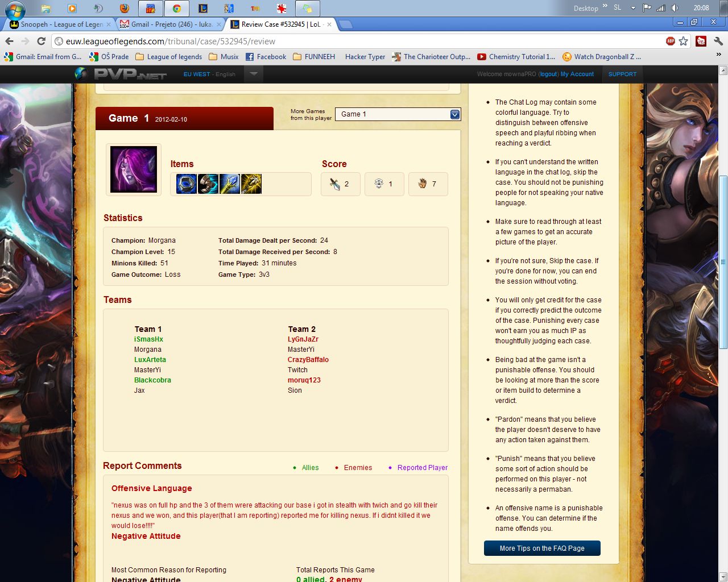The width and height of the screenshot is (728, 582).
Task: Open Firefox from the taskbar
Action: (125, 9)
